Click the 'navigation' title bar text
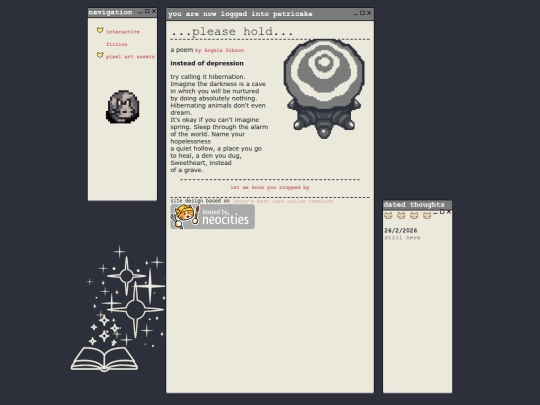Screen dimensions: 540x405 click(110, 12)
